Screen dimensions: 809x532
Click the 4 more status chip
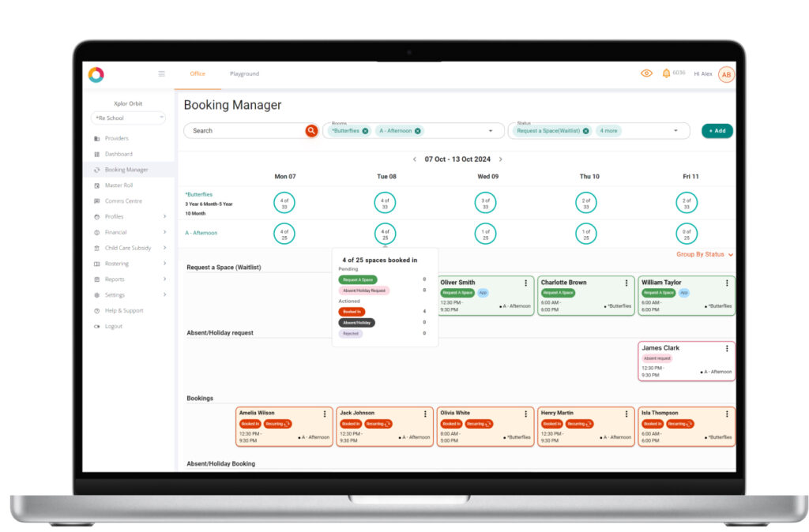(609, 131)
